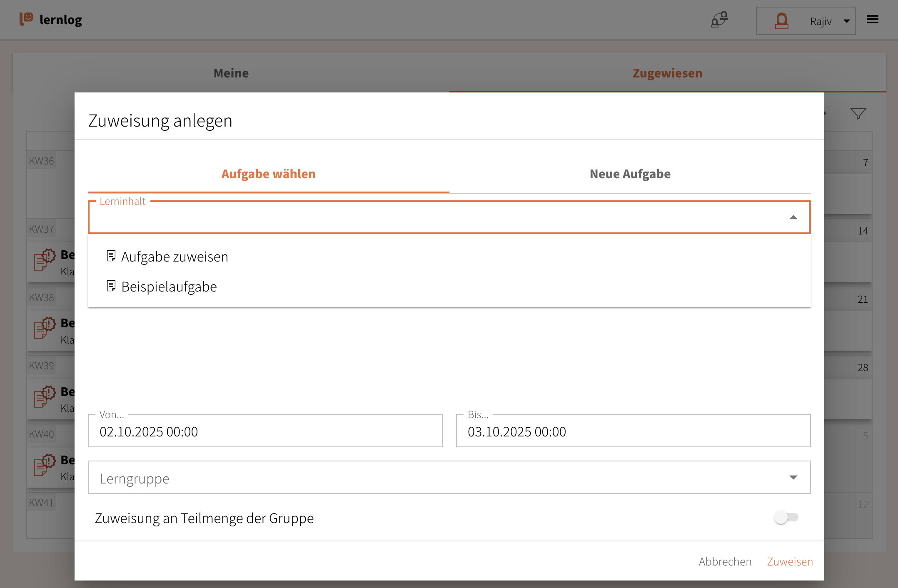Viewport: 898px width, 588px height.
Task: Click the Rajiv user avatar icon
Action: (x=781, y=20)
